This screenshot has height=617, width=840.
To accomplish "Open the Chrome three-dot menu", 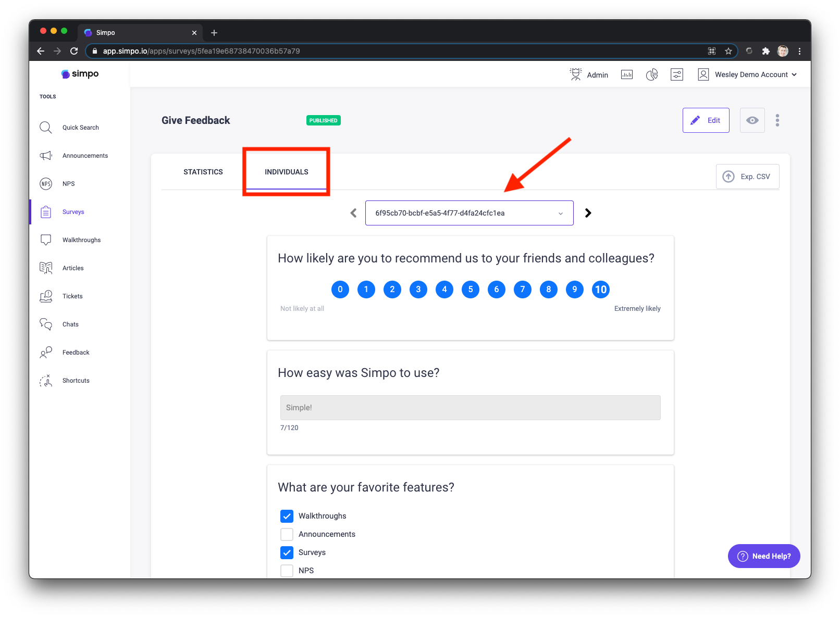I will point(799,51).
